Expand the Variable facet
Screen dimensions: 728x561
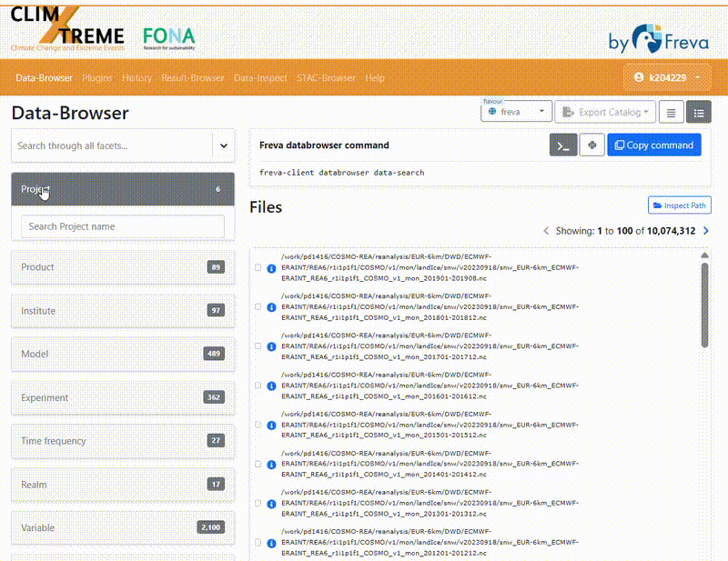coord(123,527)
